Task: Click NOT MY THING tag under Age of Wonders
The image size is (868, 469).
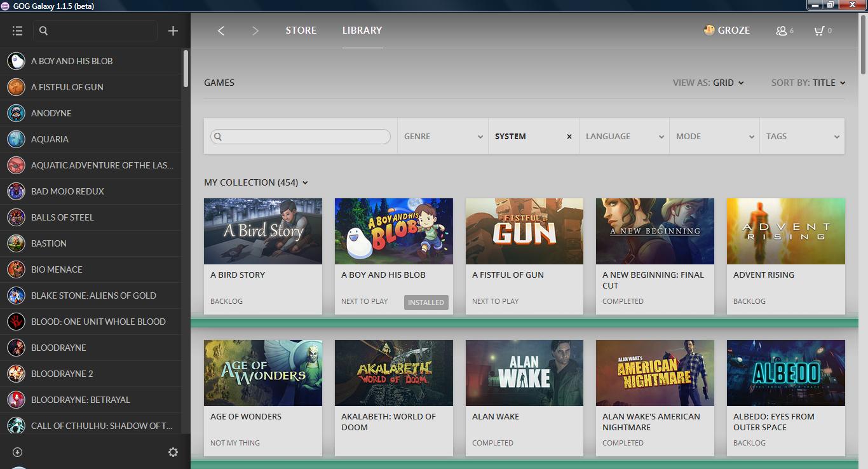Action: pos(235,443)
